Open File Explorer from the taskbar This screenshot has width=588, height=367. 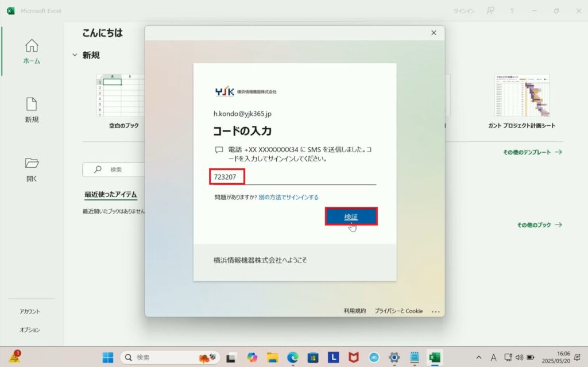click(x=273, y=358)
